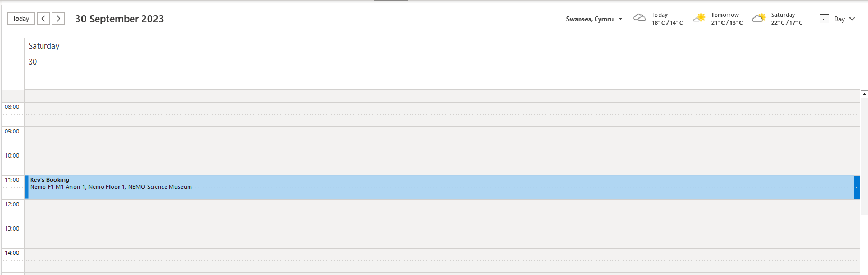This screenshot has width=868, height=275.
Task: Click the event's right edge handle
Action: (856, 187)
